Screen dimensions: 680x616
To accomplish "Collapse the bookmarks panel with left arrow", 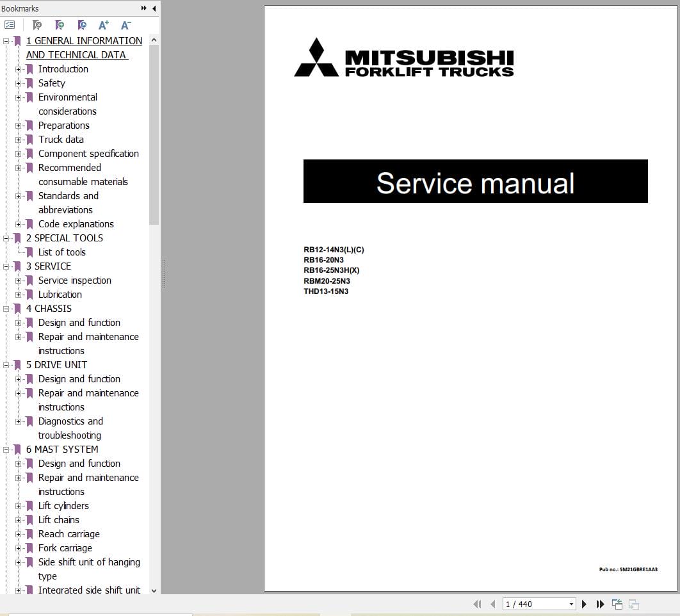I will click(x=154, y=8).
